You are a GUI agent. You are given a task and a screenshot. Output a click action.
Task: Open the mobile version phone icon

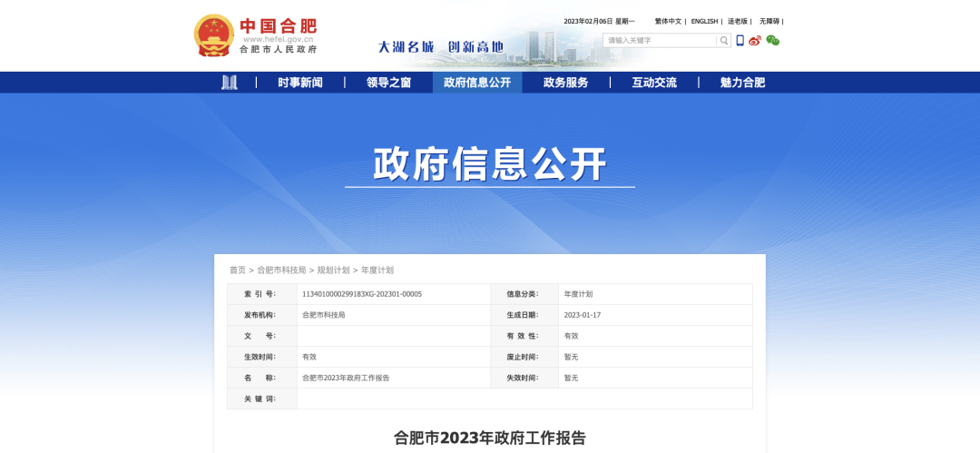(740, 41)
